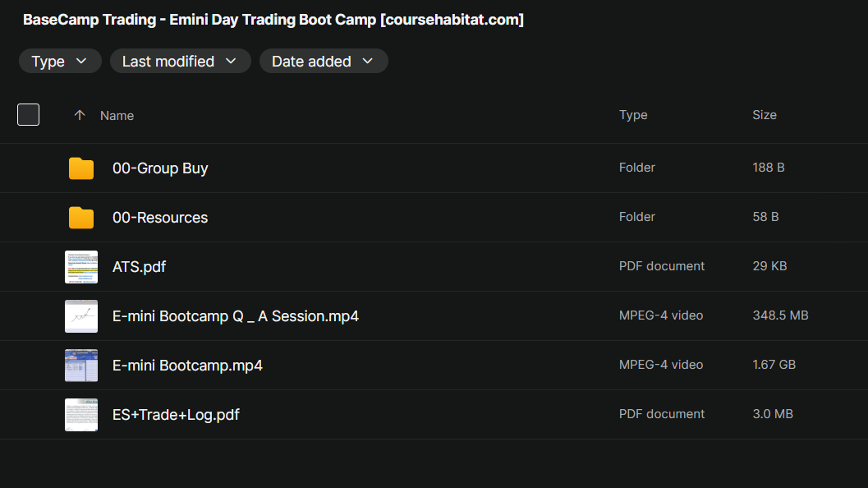The image size is (868, 488).
Task: Click the ES+Trade+Log.pdf thumbnail
Action: coord(80,415)
